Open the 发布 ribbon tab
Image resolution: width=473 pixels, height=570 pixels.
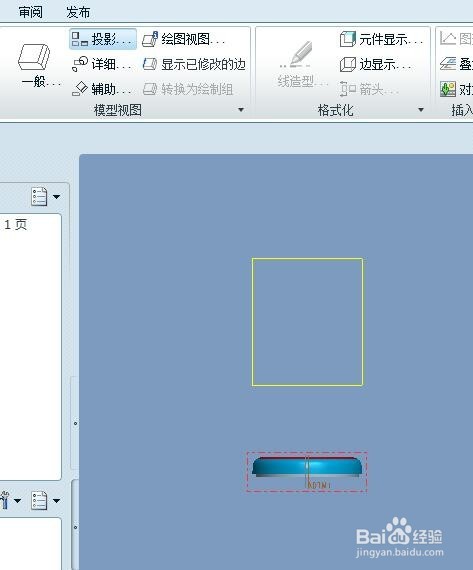point(78,12)
